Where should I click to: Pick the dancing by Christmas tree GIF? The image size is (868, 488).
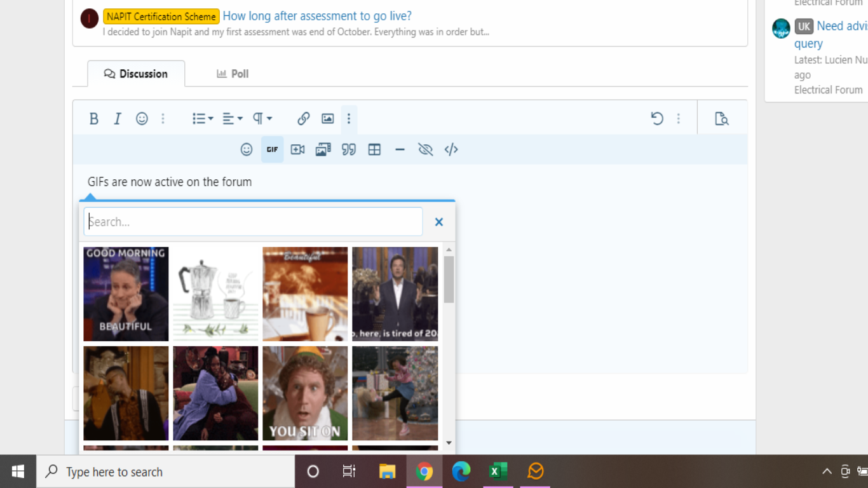click(x=395, y=393)
